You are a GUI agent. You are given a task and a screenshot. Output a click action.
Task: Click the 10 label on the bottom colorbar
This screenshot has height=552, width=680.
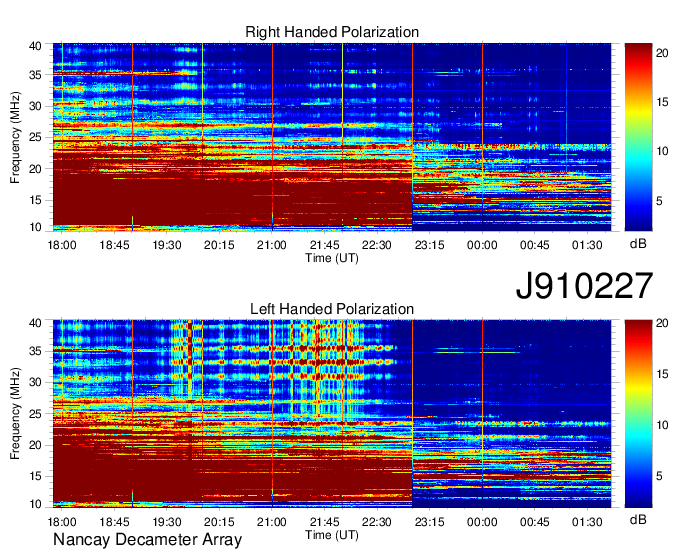coord(662,425)
